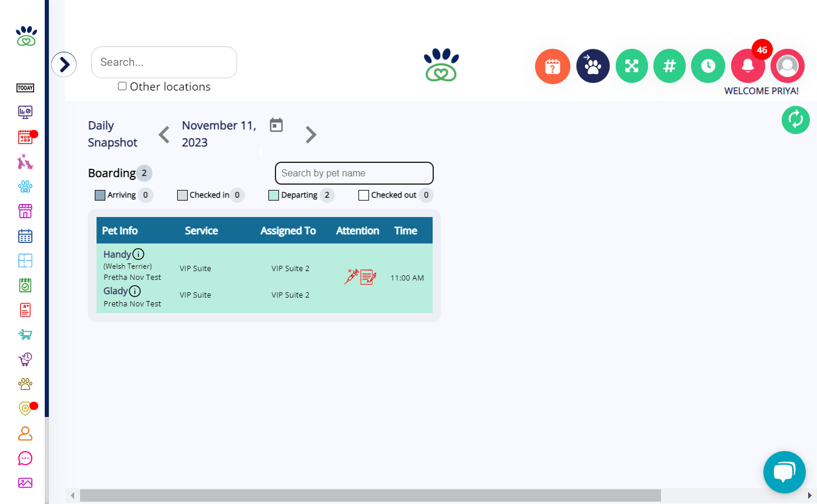Click the horizontal scrollbar at page bottom
Viewport: 817px width, 504px height.
tap(370, 495)
